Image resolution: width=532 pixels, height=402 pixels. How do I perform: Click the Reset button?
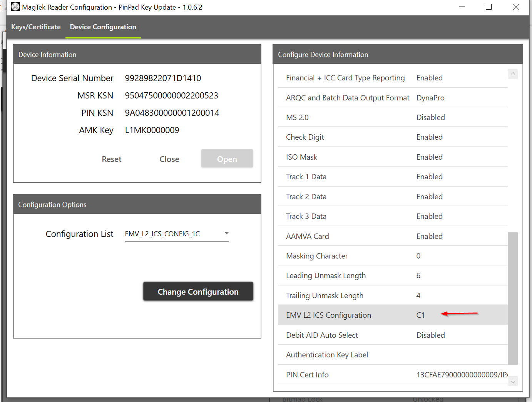(x=112, y=159)
